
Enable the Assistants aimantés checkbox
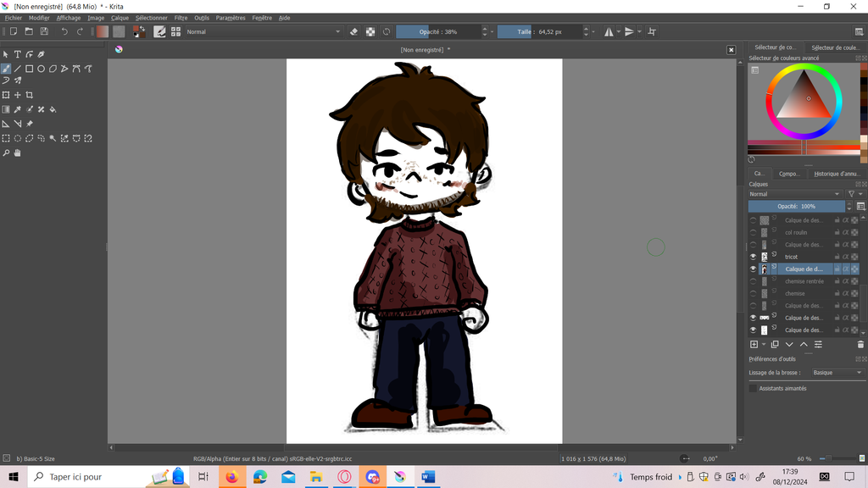coord(753,388)
